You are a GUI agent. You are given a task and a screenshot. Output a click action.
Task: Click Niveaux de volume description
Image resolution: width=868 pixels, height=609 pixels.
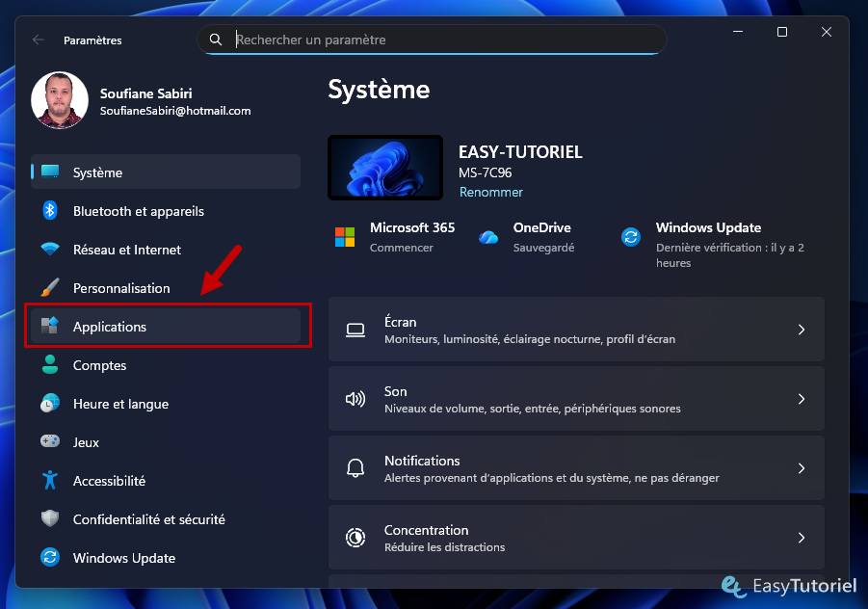(533, 409)
